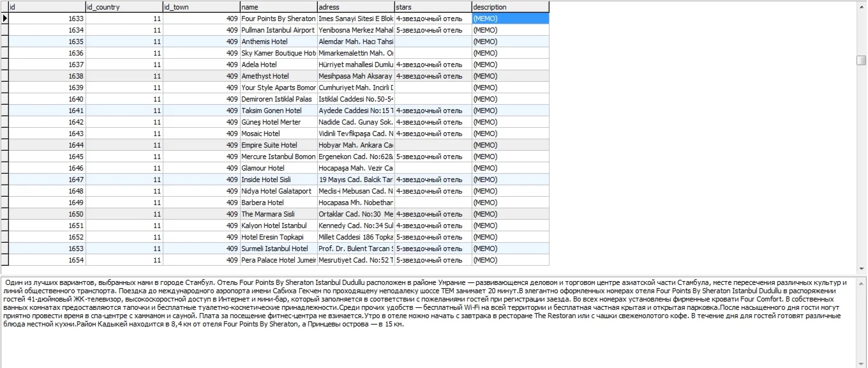Image resolution: width=868 pixels, height=368 pixels.
Task: Select the stars cell of Adela Hotel row
Action: pos(433,65)
